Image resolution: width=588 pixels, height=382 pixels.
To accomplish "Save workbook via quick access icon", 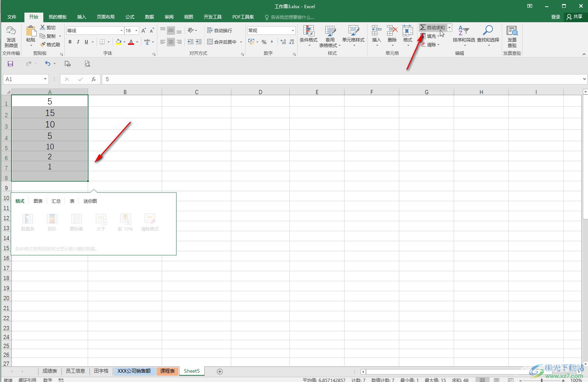I will coord(10,64).
